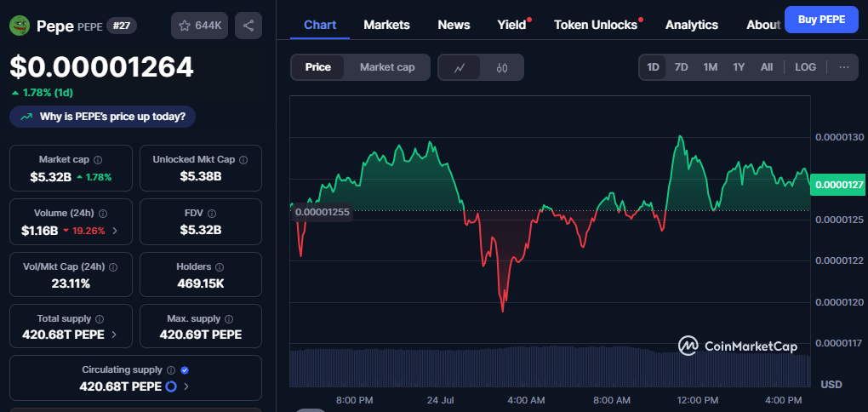The height and width of the screenshot is (412, 868).
Task: Set chart range to All
Action: [x=767, y=67]
